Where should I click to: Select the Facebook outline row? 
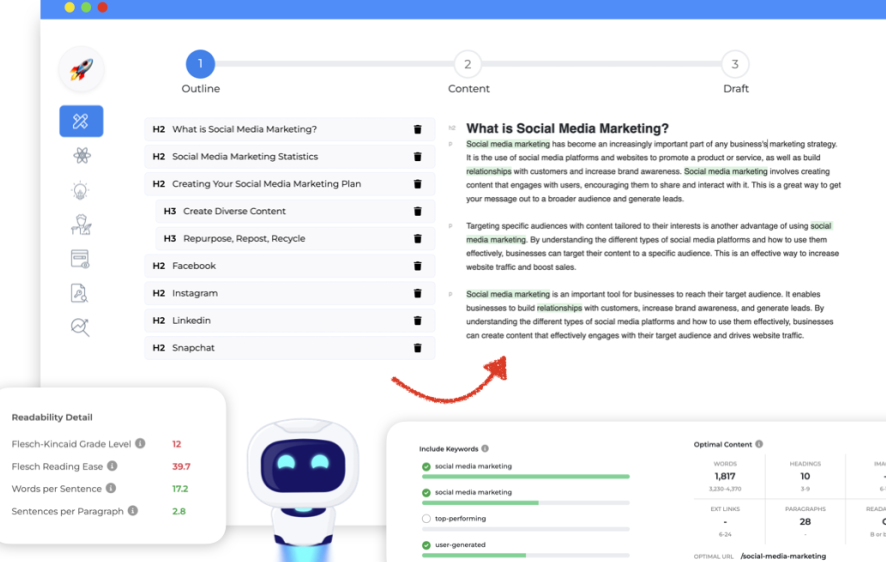(289, 266)
